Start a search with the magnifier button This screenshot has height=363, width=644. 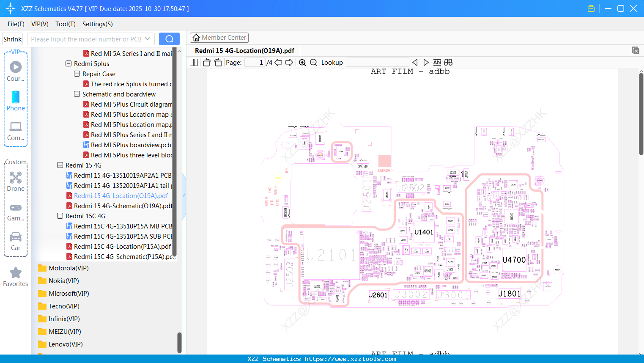tap(169, 38)
